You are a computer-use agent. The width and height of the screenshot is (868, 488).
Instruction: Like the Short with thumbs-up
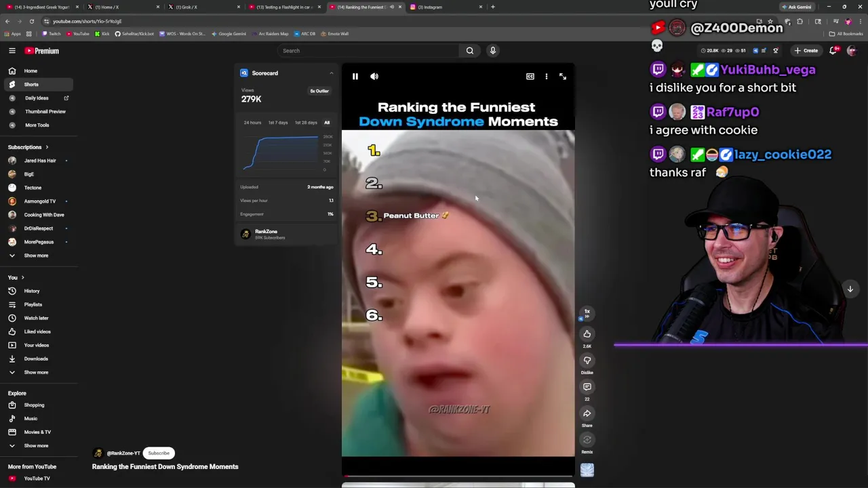587,334
